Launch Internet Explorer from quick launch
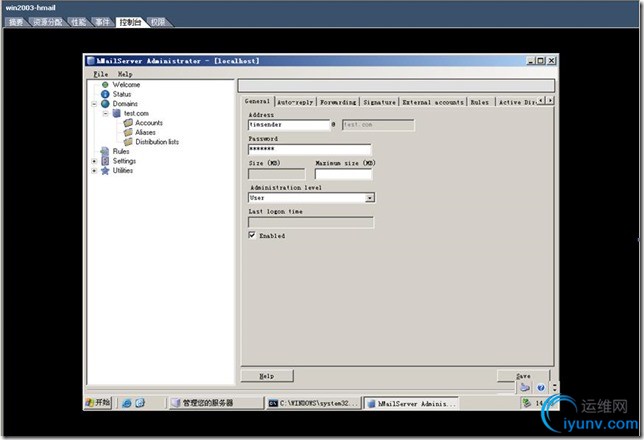The image size is (644, 440). [x=127, y=403]
